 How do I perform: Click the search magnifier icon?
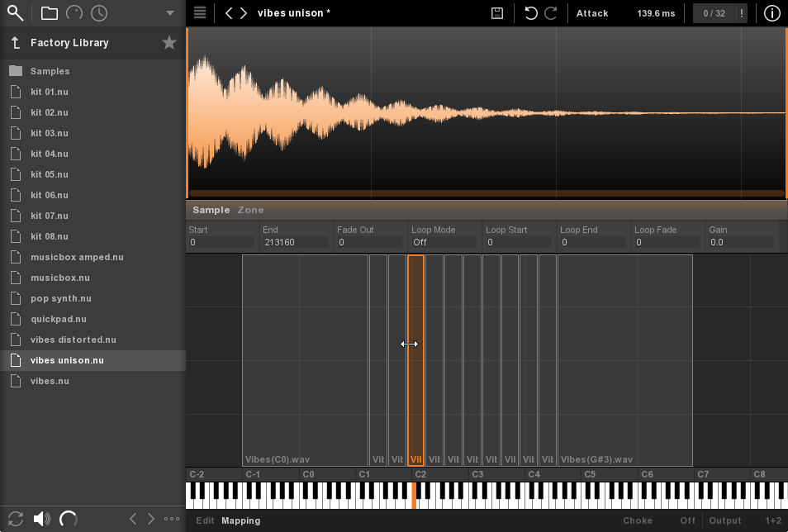pyautogui.click(x=15, y=12)
